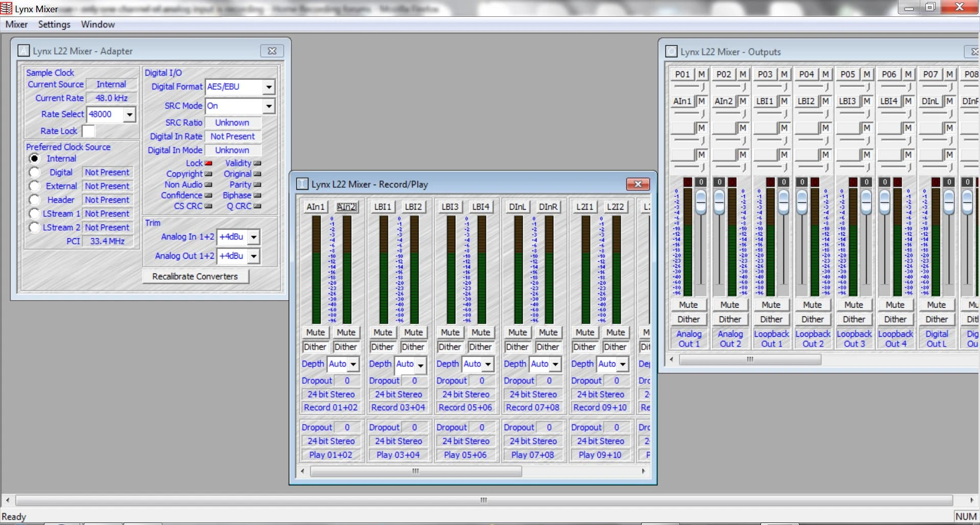Open Analog Out 1+2 trim dropdown
Screen dimensions: 980x525
(x=254, y=256)
